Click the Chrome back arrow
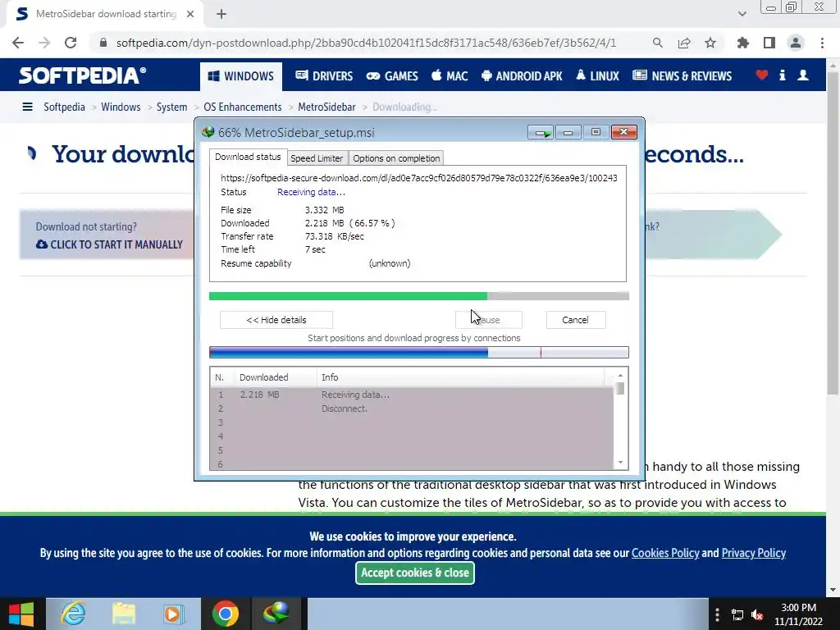 (x=18, y=43)
